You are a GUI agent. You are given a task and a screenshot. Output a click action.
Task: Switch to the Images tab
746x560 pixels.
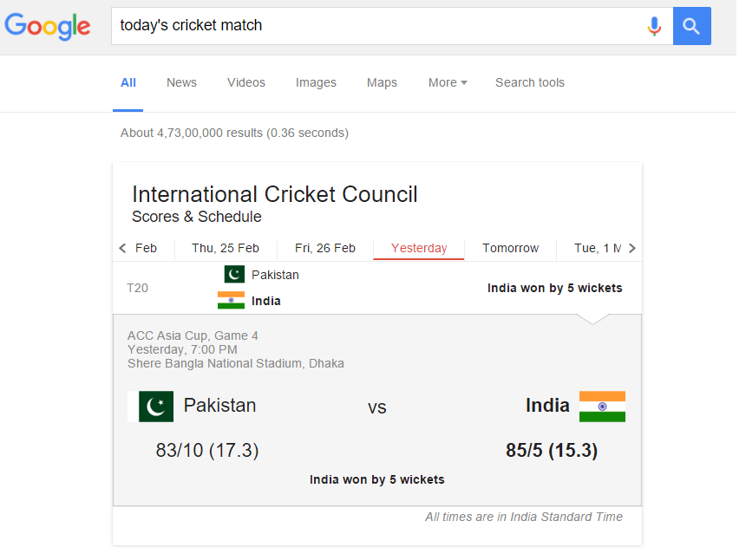coord(316,82)
